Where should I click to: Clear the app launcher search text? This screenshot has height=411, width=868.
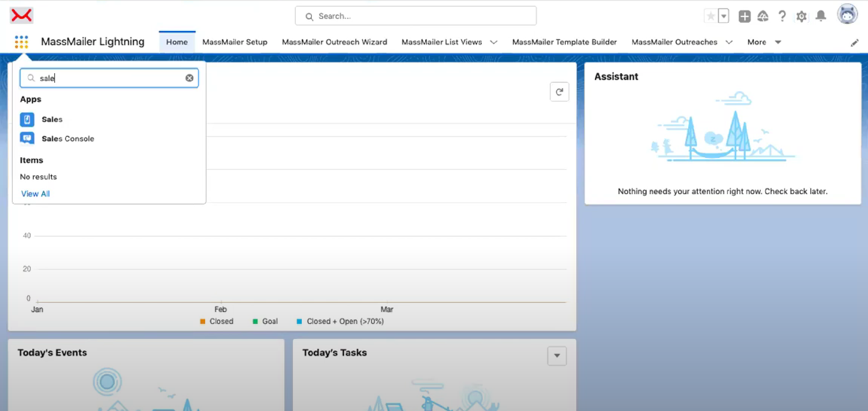189,78
